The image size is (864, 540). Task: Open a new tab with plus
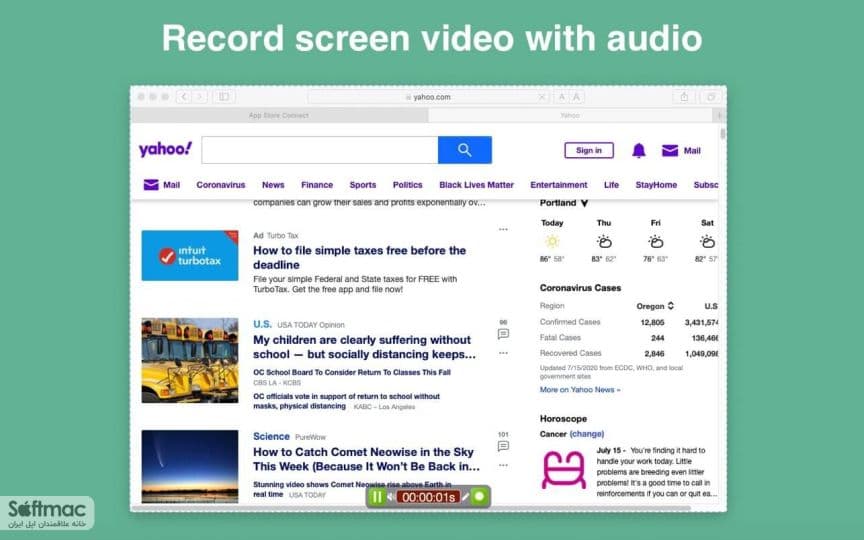click(x=719, y=115)
